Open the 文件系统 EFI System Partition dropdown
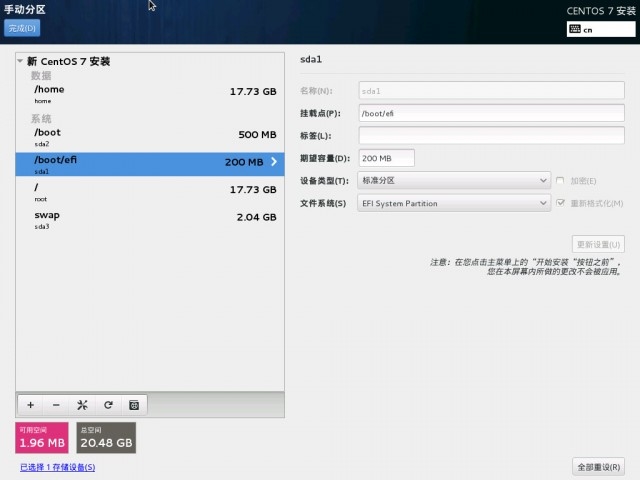 (454, 203)
